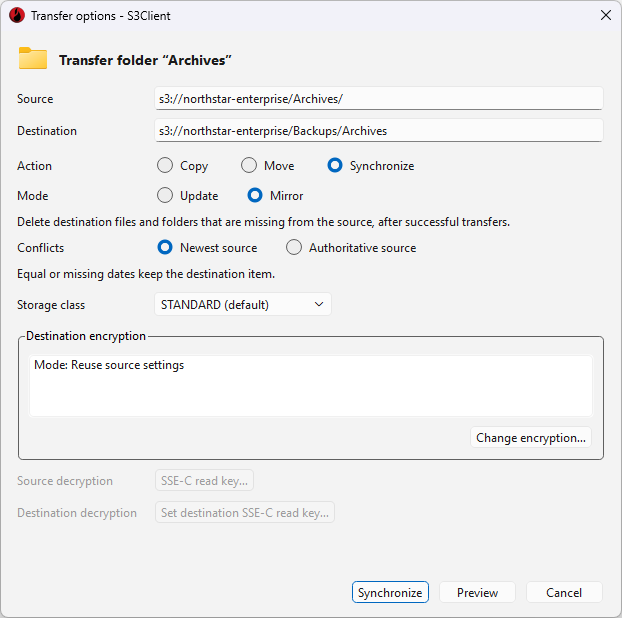Click the Mode: Reuse source settings text box
This screenshot has width=622, height=618.
click(311, 386)
